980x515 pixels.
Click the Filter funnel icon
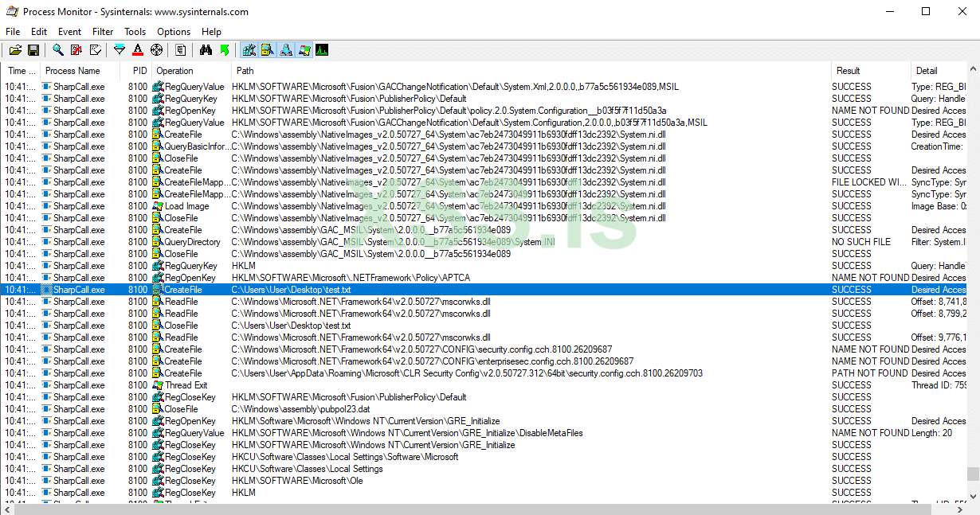click(x=120, y=50)
